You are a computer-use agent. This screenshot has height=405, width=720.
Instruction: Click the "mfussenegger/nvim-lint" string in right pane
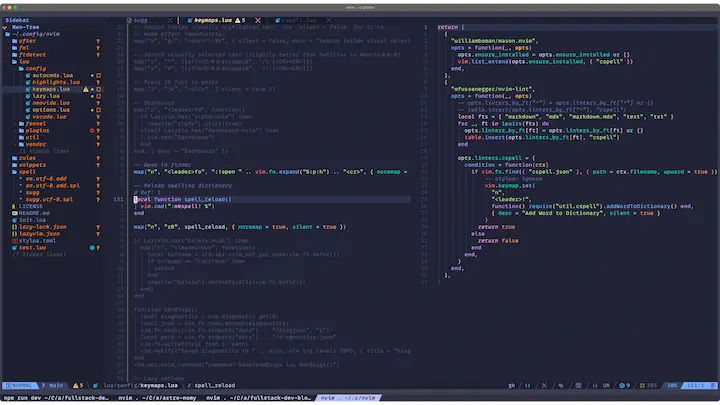(493, 89)
